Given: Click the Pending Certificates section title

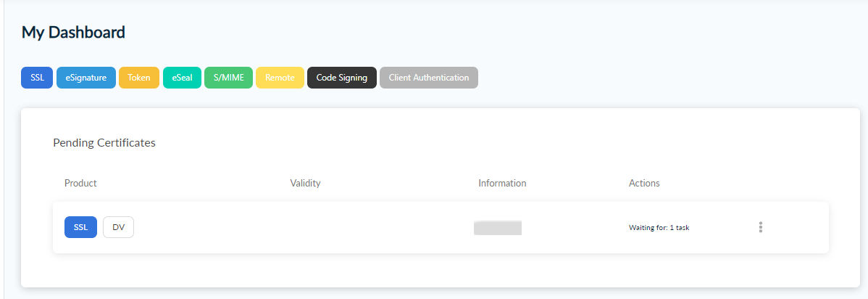Looking at the screenshot, I should coord(104,143).
